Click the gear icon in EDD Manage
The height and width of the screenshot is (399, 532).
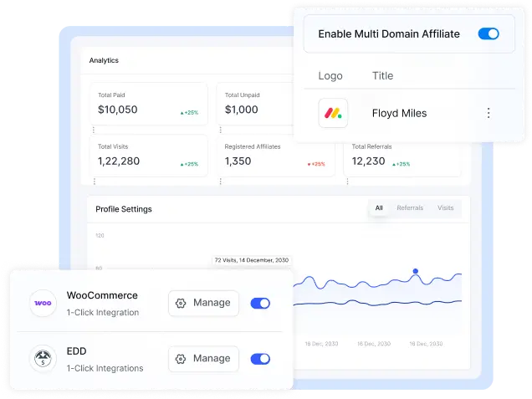click(181, 359)
